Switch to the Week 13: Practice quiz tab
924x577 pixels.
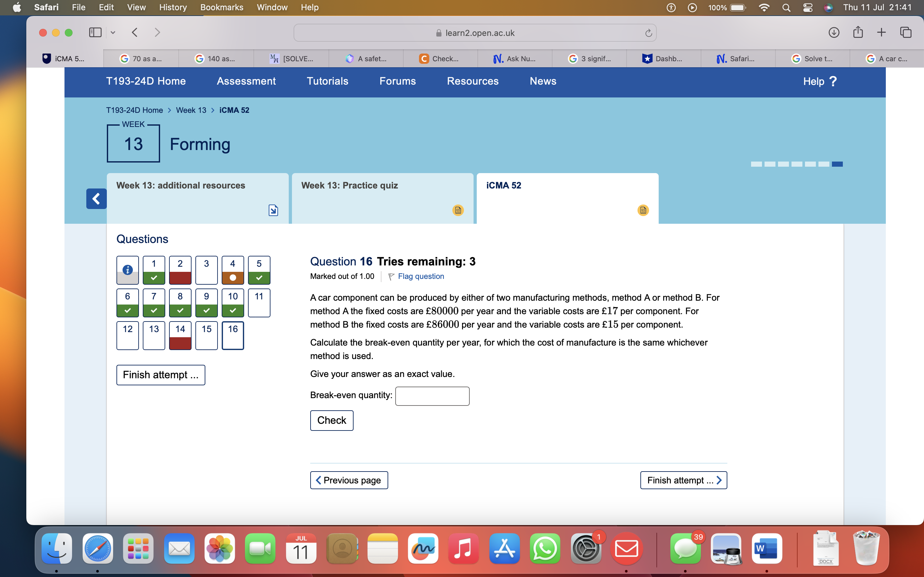coord(349,186)
